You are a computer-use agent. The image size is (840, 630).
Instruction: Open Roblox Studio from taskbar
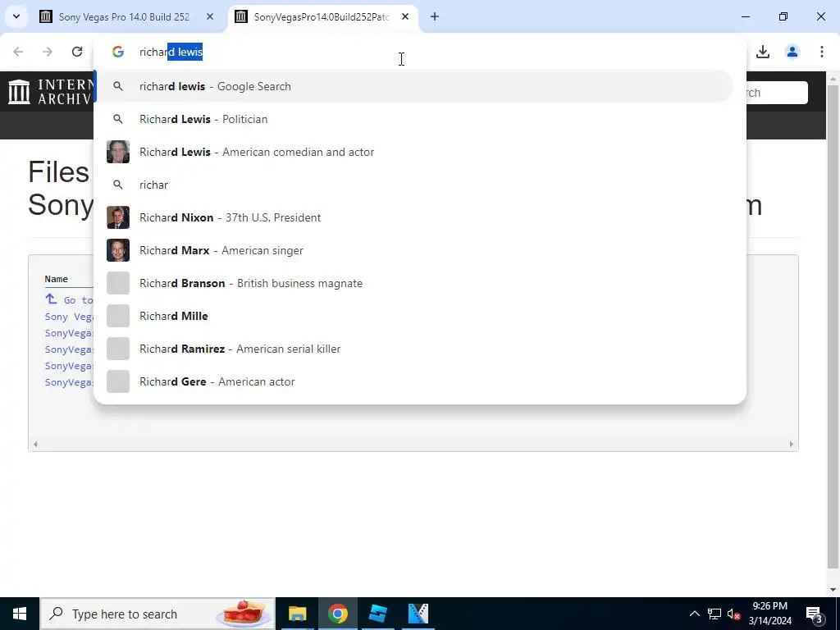378,614
